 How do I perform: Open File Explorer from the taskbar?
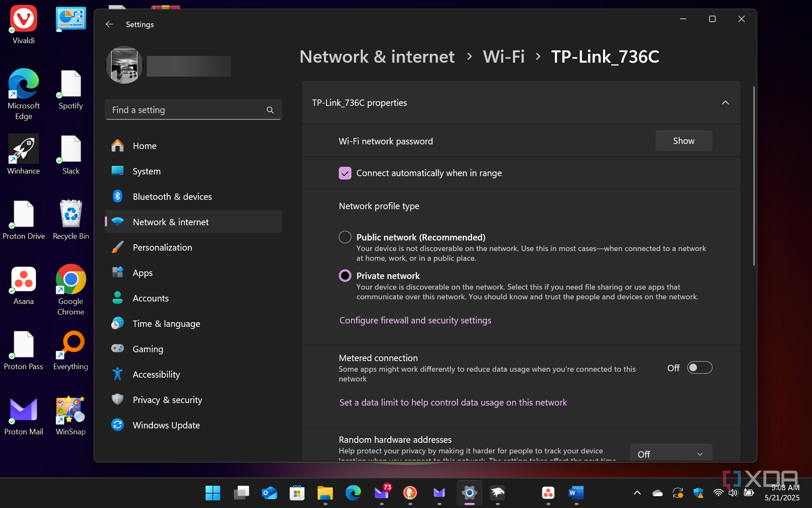click(x=325, y=493)
